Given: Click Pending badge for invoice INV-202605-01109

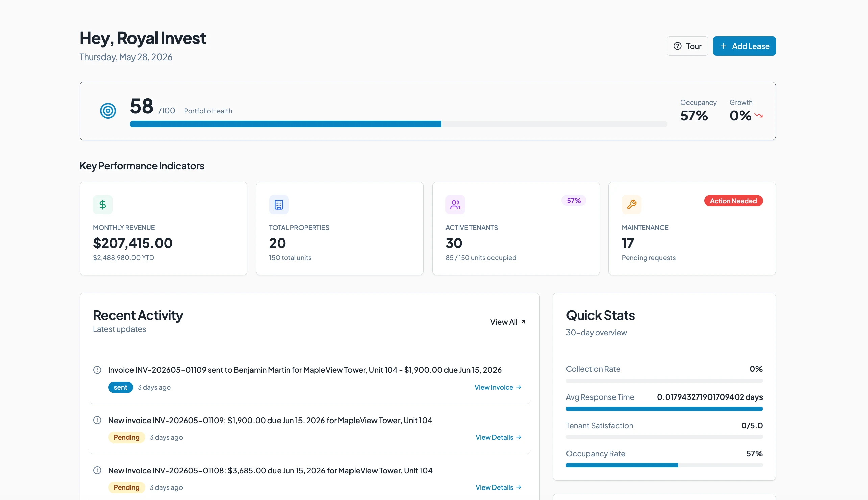Looking at the screenshot, I should pyautogui.click(x=127, y=437).
